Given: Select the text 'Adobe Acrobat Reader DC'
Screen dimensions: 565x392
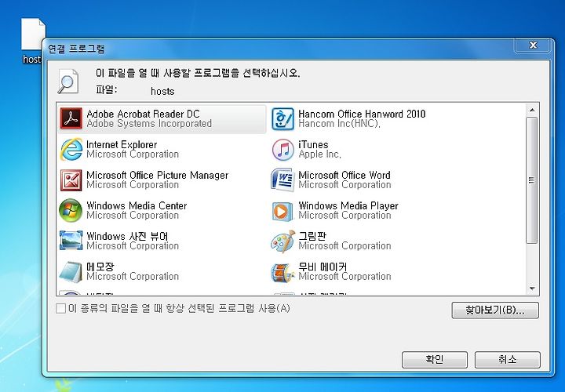Looking at the screenshot, I should [143, 114].
